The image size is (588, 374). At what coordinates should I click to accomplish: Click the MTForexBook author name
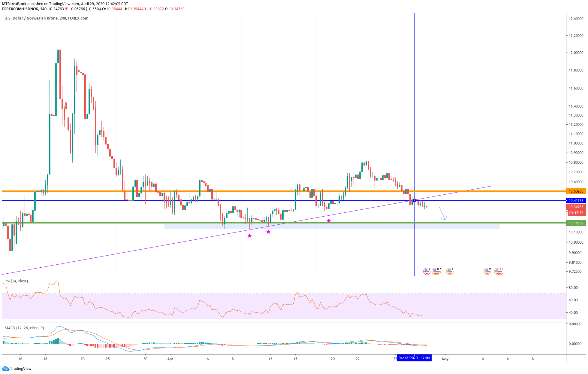(14, 4)
